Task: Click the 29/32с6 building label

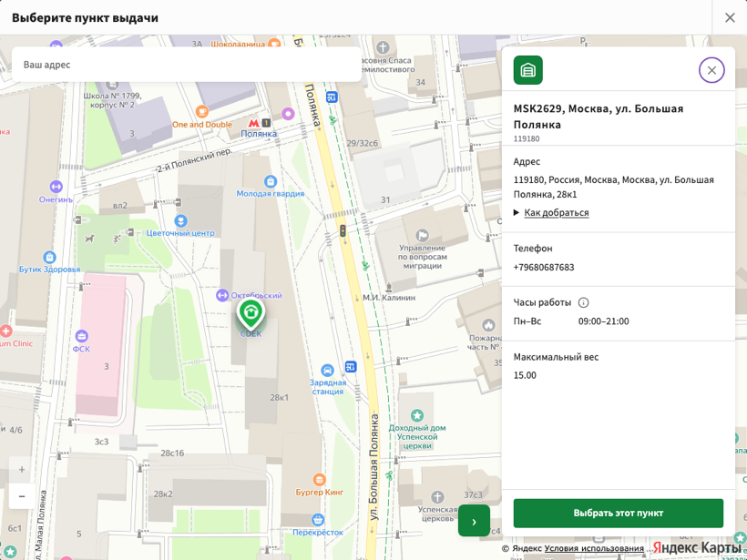Action: click(x=362, y=143)
